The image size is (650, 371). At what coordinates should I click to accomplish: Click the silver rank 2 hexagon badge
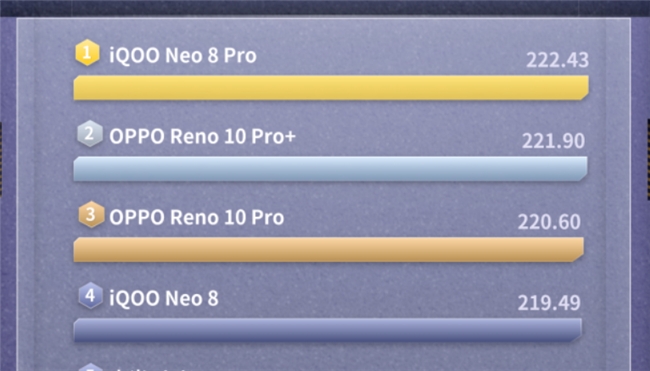tap(90, 134)
